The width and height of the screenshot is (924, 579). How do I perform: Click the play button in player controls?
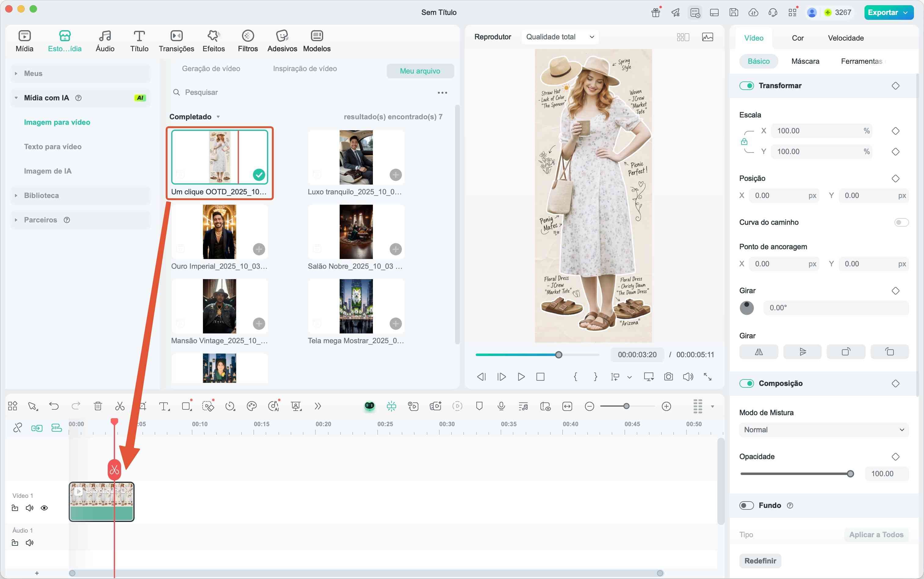pyautogui.click(x=521, y=377)
